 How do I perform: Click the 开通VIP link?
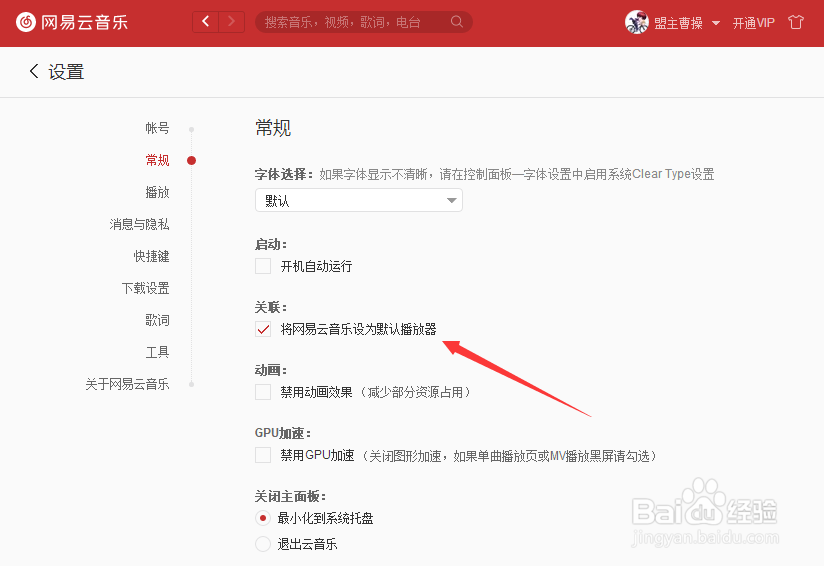tap(754, 23)
